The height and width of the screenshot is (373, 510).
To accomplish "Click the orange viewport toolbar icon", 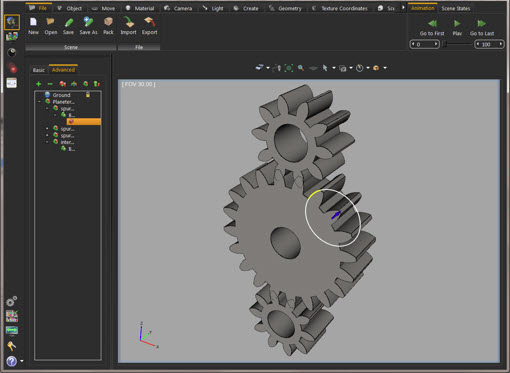I will [x=376, y=68].
